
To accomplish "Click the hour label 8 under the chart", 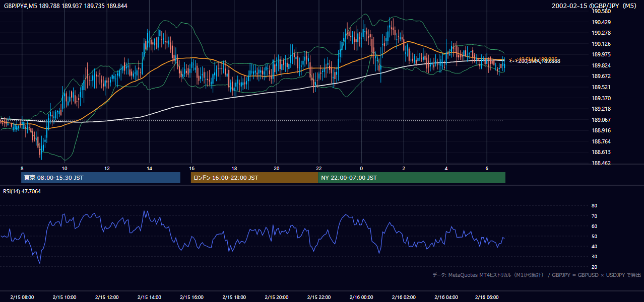I will click(22, 168).
